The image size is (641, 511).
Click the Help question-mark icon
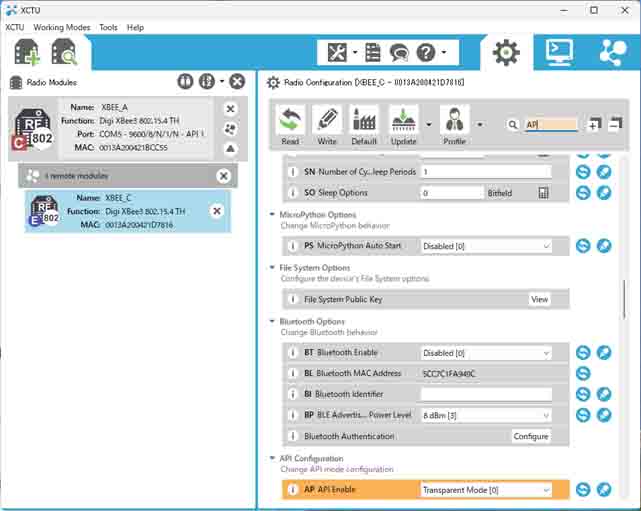(426, 53)
